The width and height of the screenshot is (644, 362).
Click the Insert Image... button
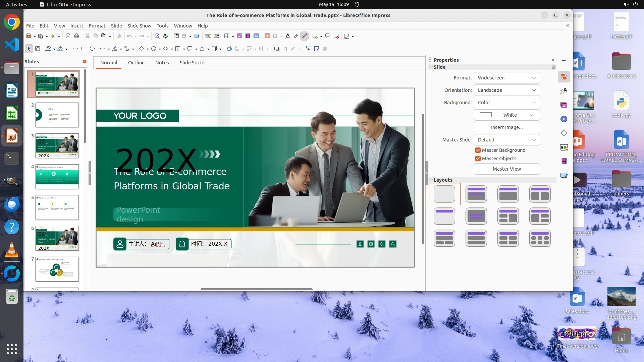tap(506, 127)
